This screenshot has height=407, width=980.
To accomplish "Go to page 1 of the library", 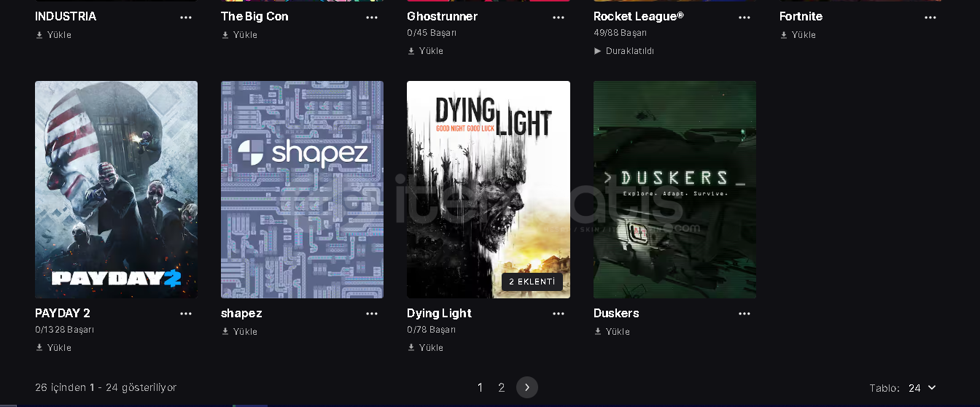I will click(480, 388).
